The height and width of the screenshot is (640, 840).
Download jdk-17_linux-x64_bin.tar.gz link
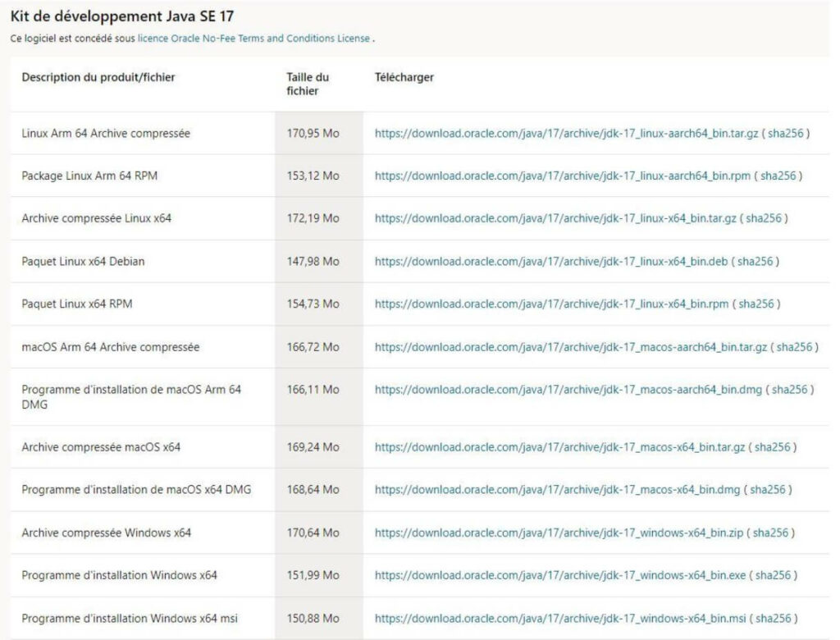point(555,218)
